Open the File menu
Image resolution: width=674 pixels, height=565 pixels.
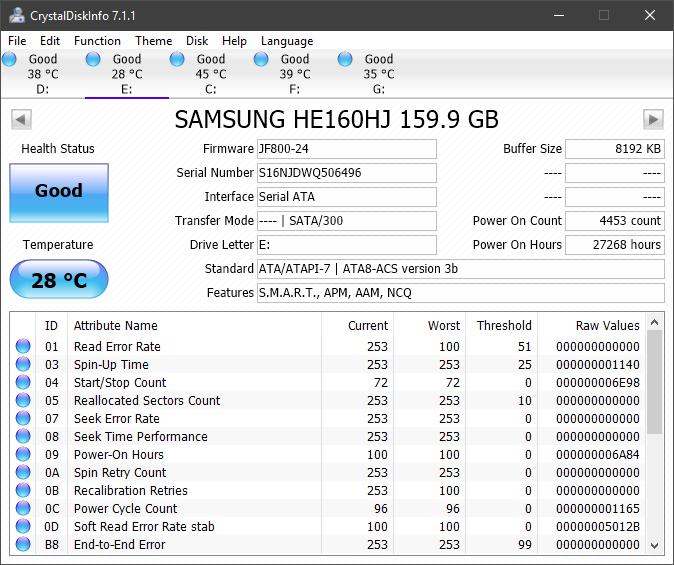click(x=17, y=41)
